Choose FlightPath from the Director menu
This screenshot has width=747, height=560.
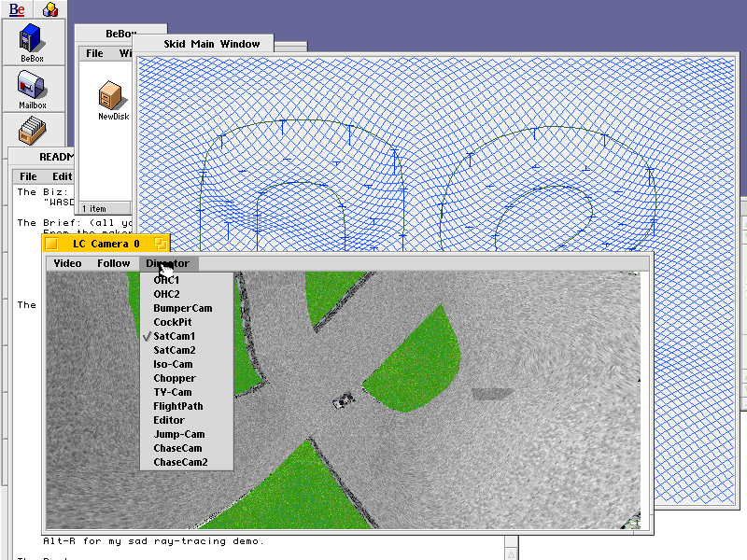[186, 406]
